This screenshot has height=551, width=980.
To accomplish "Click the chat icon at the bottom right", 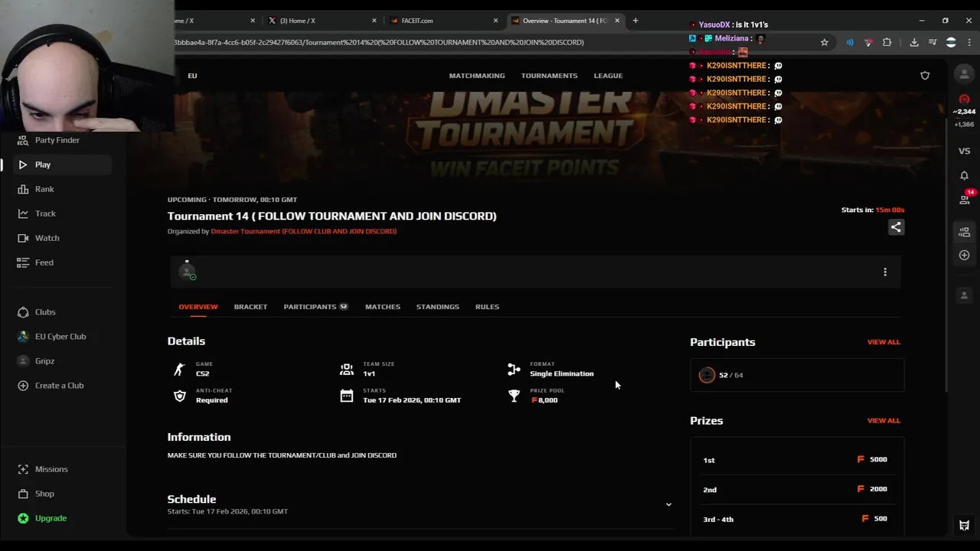I will pyautogui.click(x=964, y=525).
